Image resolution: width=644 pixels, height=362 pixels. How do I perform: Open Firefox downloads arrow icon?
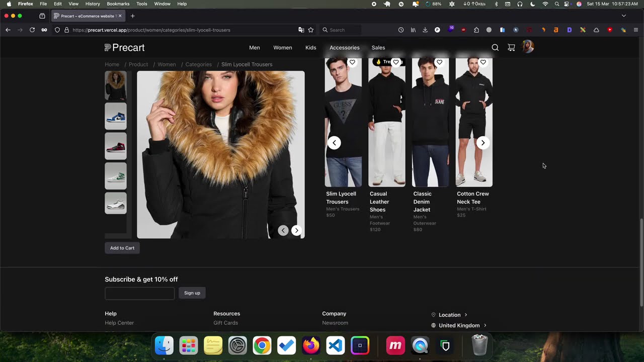[x=425, y=30]
